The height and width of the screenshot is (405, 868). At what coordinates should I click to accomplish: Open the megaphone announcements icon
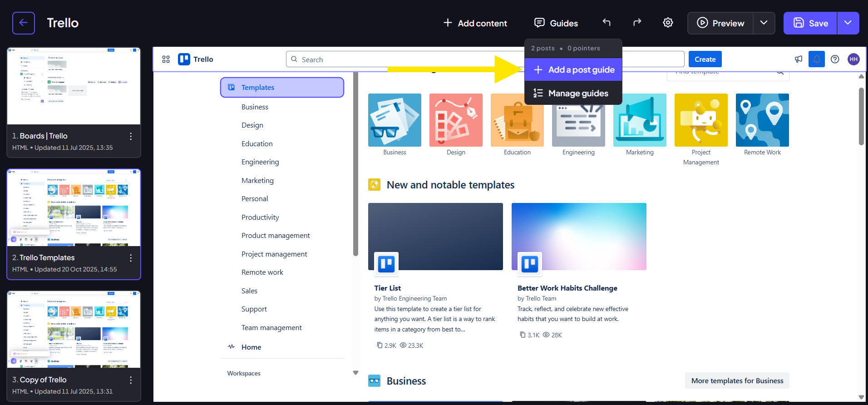tap(799, 59)
